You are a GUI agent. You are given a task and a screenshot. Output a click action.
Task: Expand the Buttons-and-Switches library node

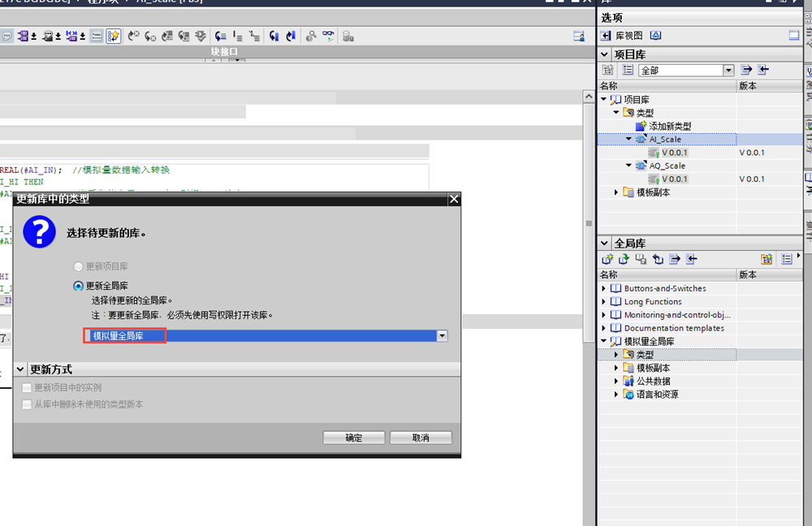603,288
